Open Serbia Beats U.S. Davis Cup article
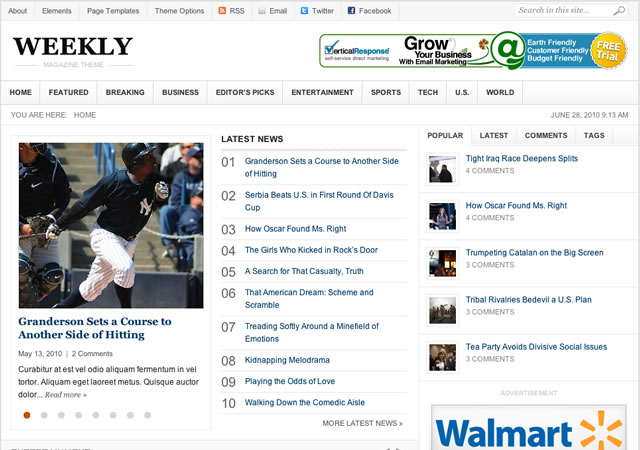This screenshot has height=450, width=640. tap(308, 201)
